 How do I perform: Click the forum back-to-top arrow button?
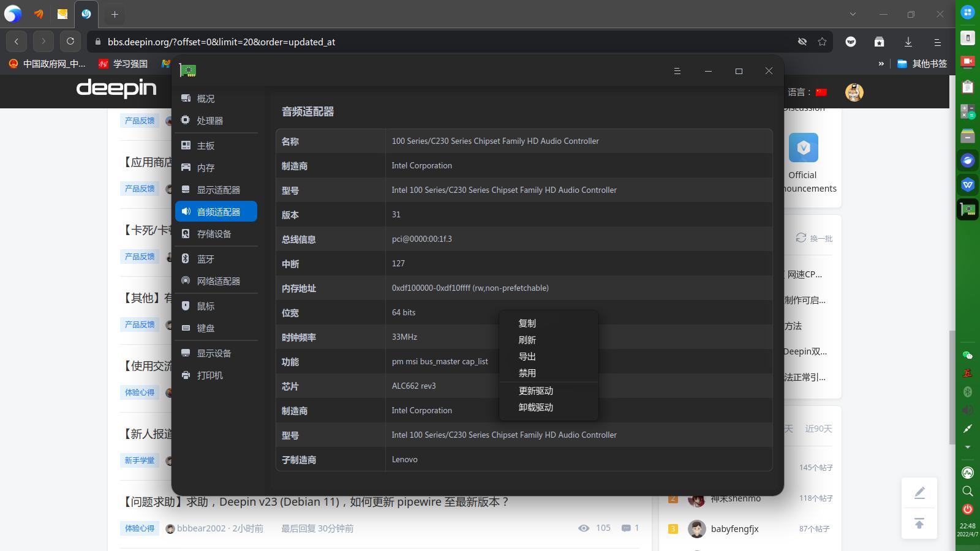[919, 523]
